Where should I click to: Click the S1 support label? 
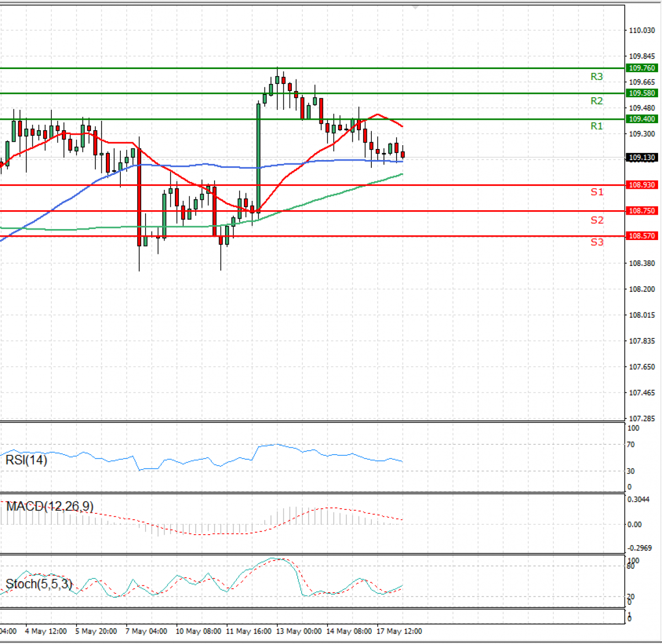coord(597,192)
